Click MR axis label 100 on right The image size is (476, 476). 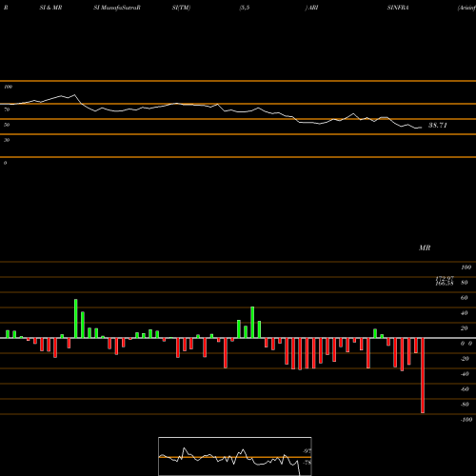[466, 268]
